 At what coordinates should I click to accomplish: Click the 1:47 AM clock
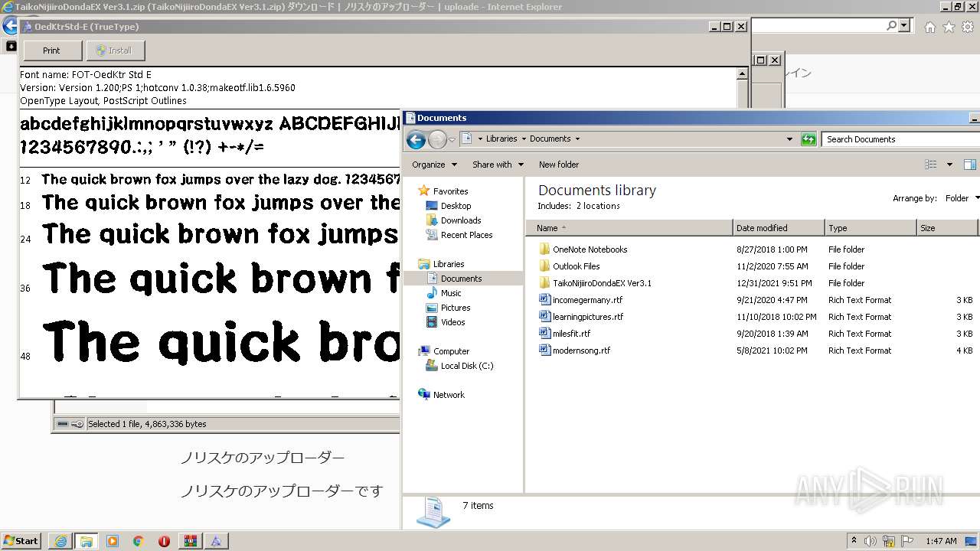[941, 540]
